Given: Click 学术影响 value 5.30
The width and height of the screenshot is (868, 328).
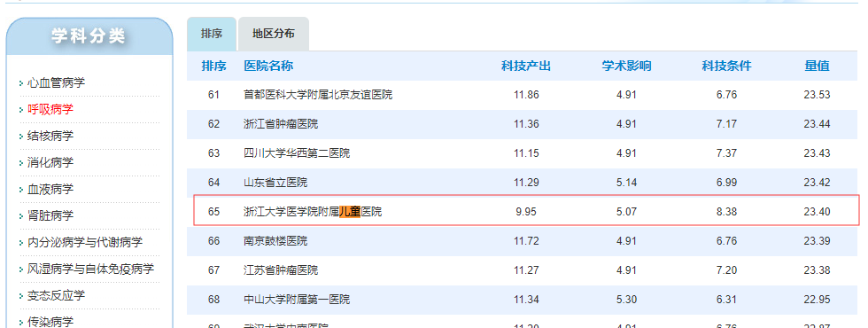Looking at the screenshot, I should [x=627, y=300].
